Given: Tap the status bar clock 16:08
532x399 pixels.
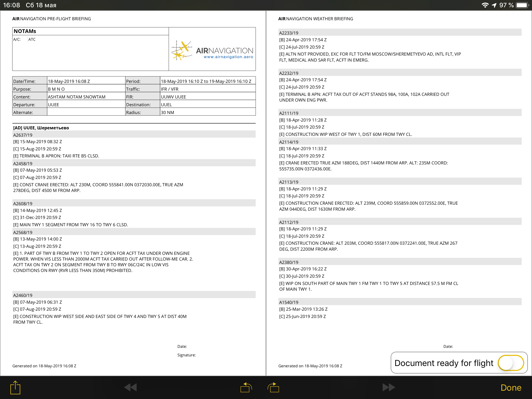Looking at the screenshot, I should [x=11, y=5].
